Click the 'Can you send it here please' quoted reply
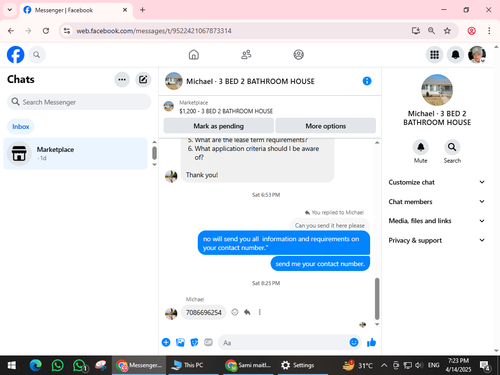This screenshot has height=375, width=500. click(330, 225)
